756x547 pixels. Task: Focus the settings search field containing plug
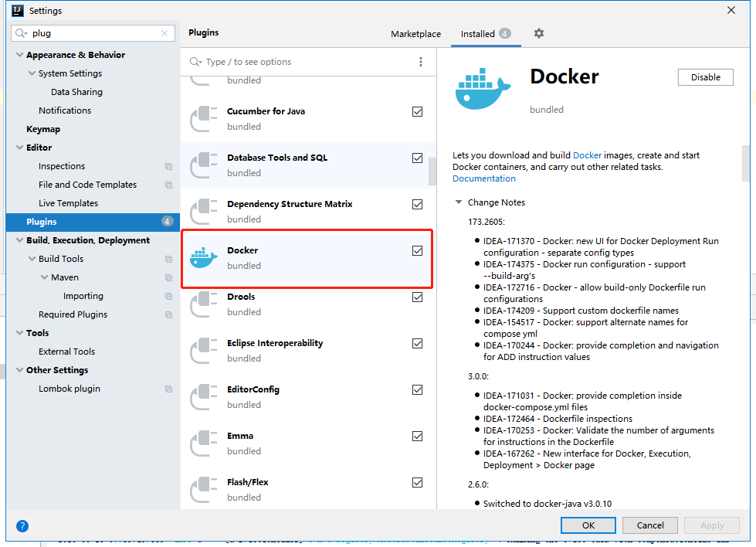(93, 33)
